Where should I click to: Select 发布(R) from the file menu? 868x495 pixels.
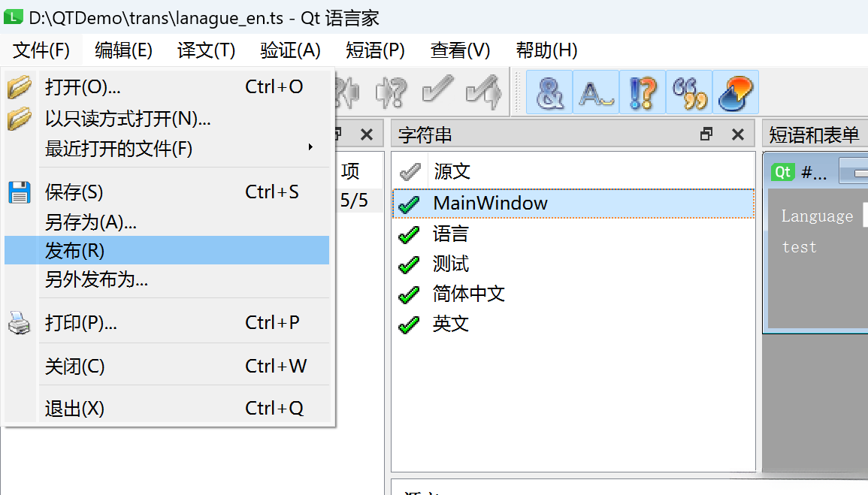(x=75, y=251)
